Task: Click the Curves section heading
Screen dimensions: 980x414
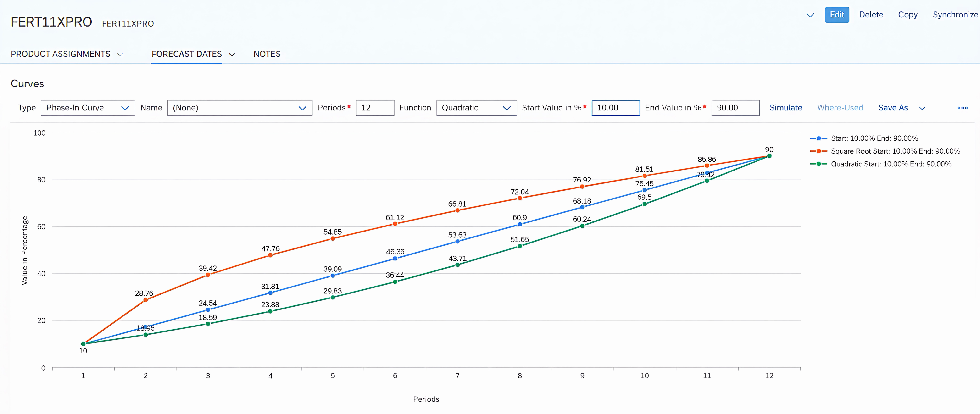Action: point(27,84)
